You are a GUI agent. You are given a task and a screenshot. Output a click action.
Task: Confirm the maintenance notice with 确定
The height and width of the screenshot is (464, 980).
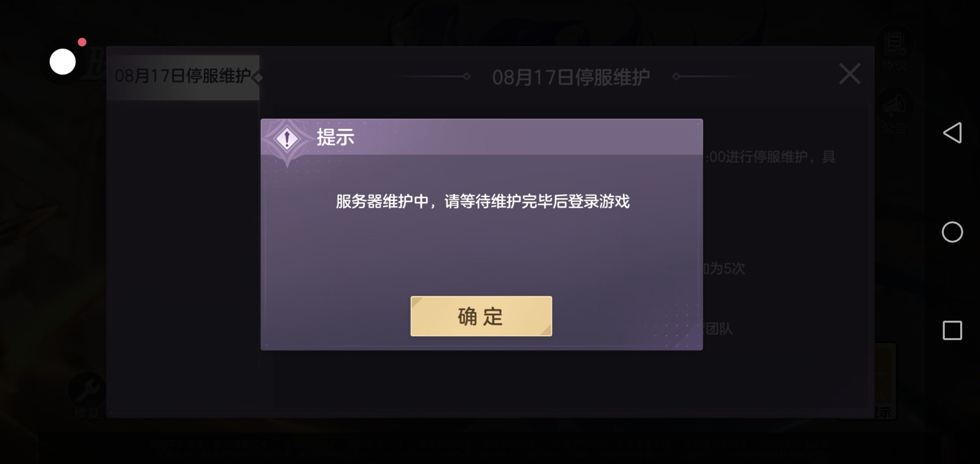click(481, 316)
